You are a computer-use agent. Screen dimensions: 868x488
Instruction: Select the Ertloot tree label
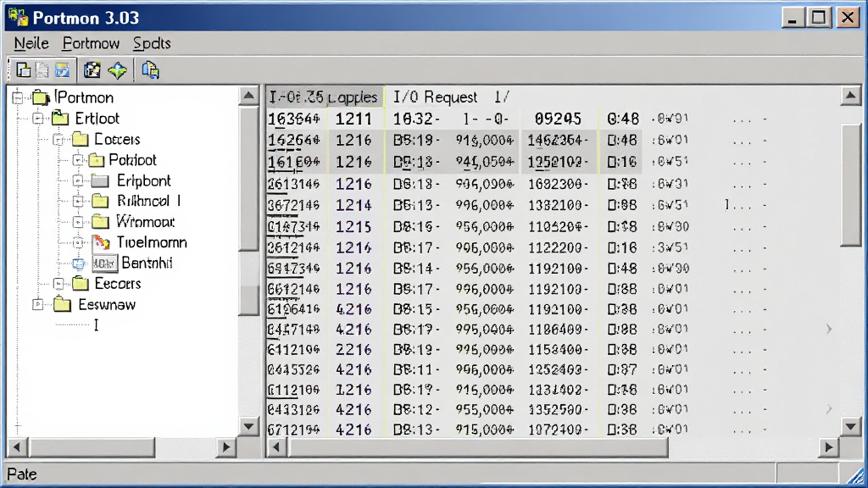click(x=97, y=119)
